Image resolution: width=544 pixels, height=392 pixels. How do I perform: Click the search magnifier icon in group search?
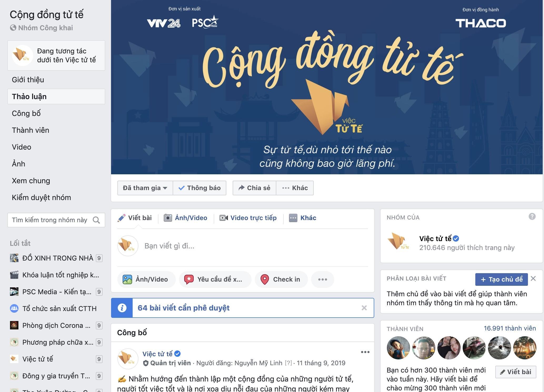(x=96, y=220)
